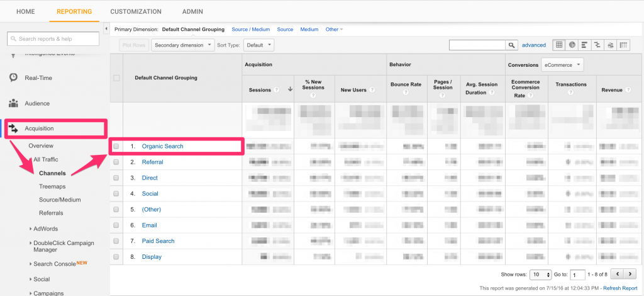
Task: Check the select-all rows header checkbox
Action: pyautogui.click(x=116, y=78)
